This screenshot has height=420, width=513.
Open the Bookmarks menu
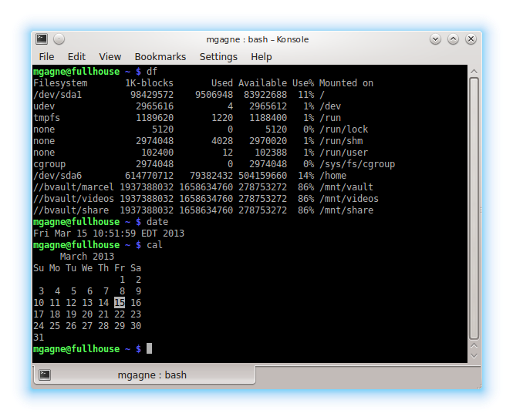(160, 57)
